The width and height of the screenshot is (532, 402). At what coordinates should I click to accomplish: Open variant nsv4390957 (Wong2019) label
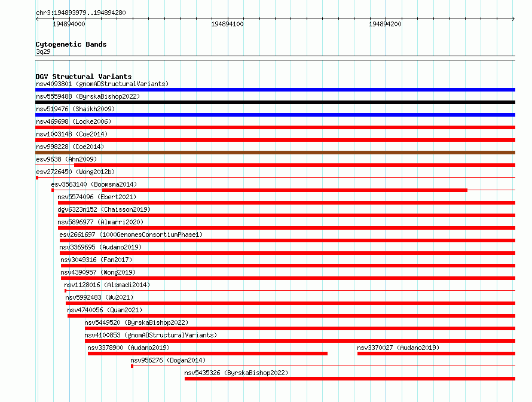tap(98, 272)
